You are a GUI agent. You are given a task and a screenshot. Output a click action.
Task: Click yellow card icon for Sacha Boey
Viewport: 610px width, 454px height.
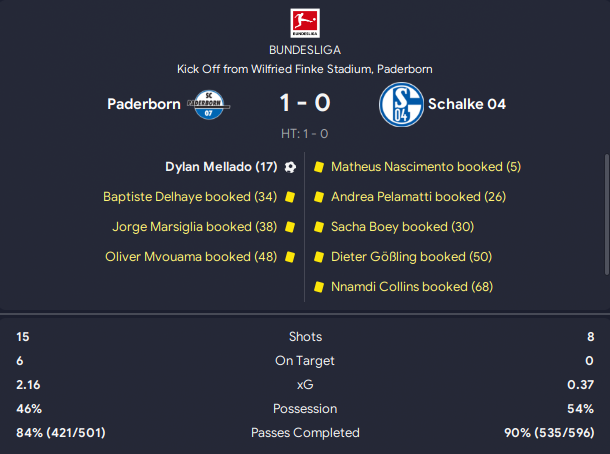click(319, 227)
